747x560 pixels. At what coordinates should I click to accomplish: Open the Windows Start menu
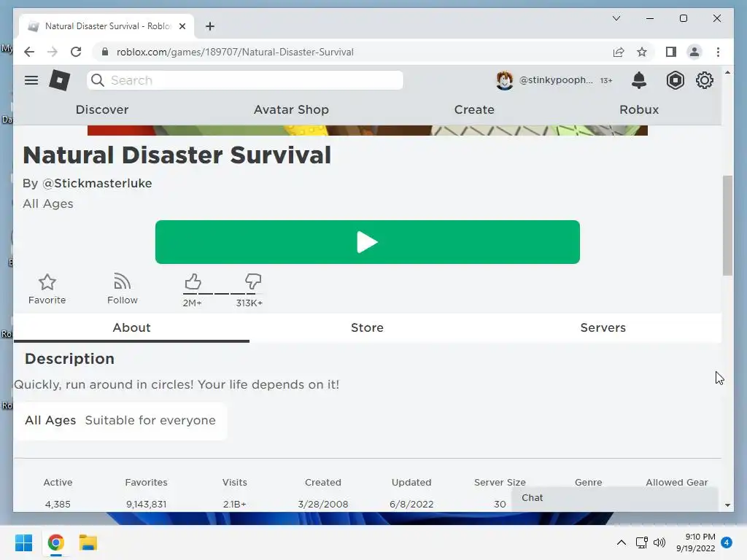[23, 542]
